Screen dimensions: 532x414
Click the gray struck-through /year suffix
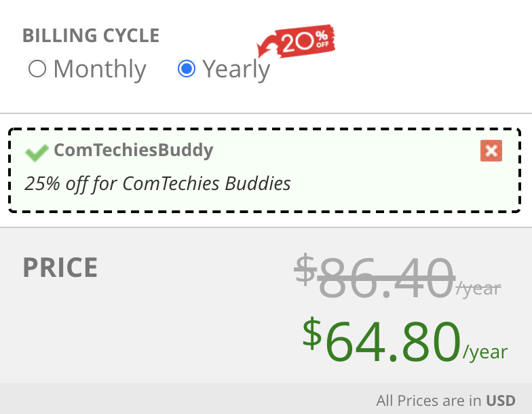[x=478, y=289]
